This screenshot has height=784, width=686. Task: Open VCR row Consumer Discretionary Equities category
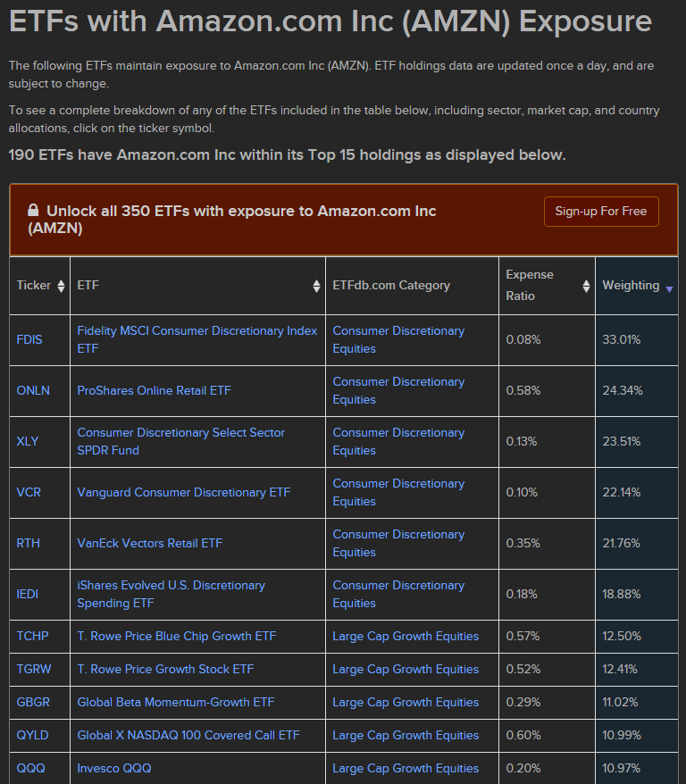click(x=398, y=493)
